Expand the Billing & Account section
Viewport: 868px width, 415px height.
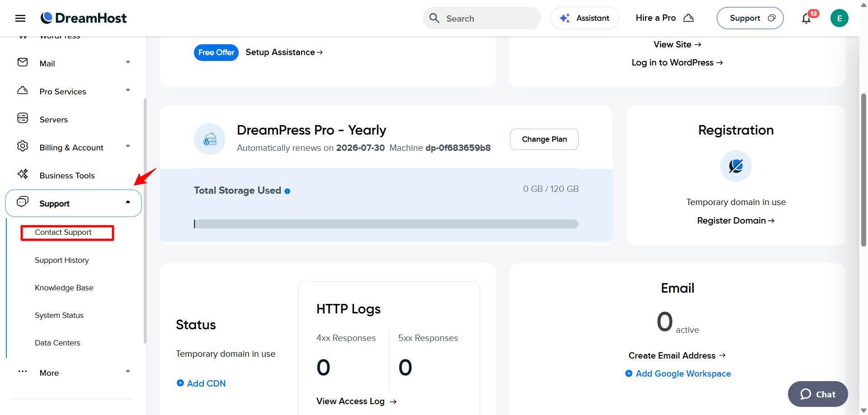[x=128, y=146]
